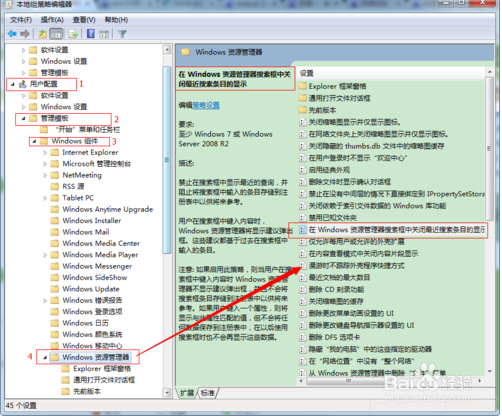Screen dimensions: 502x416
Task: Click folder icon beside Windows Mail
Action: (x=55, y=232)
